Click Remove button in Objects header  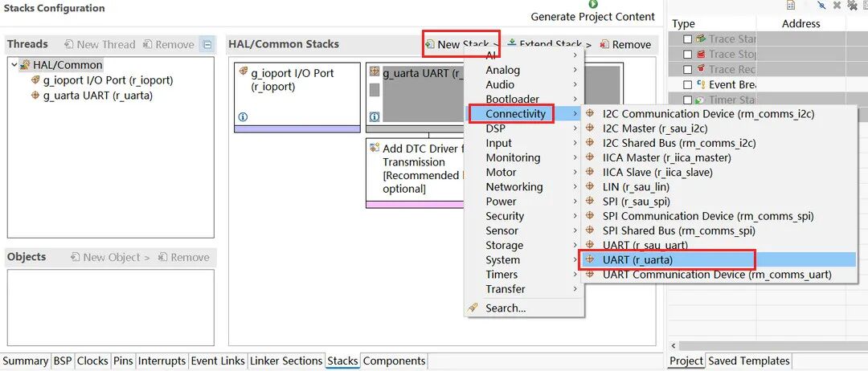[184, 257]
